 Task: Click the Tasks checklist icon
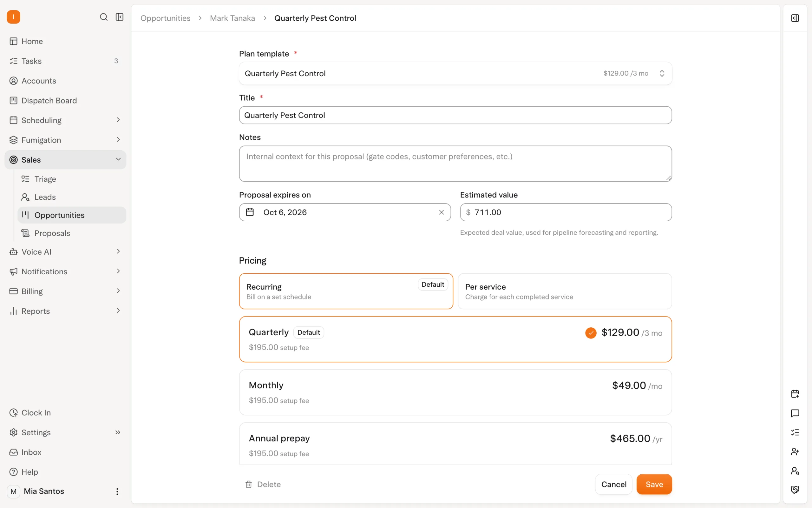click(x=13, y=61)
